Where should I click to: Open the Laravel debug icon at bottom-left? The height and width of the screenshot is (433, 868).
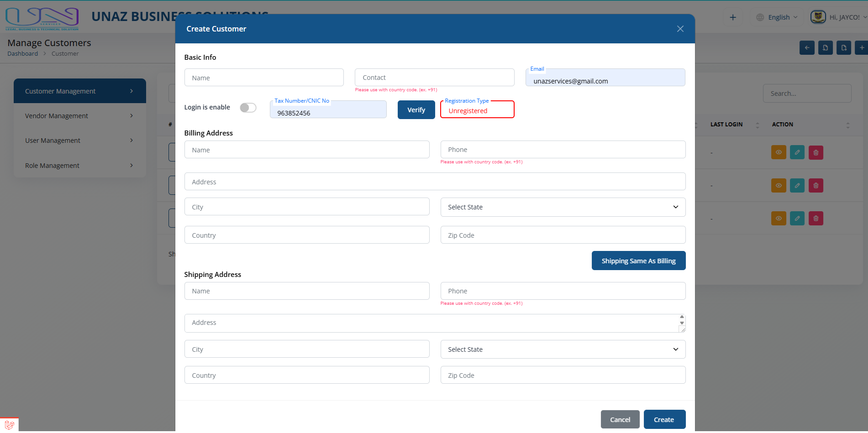(x=9, y=425)
